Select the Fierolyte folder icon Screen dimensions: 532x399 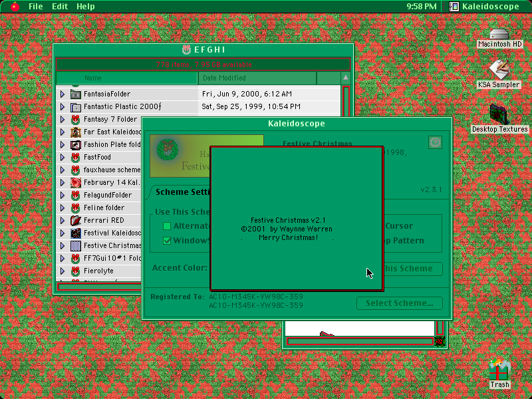click(x=75, y=271)
